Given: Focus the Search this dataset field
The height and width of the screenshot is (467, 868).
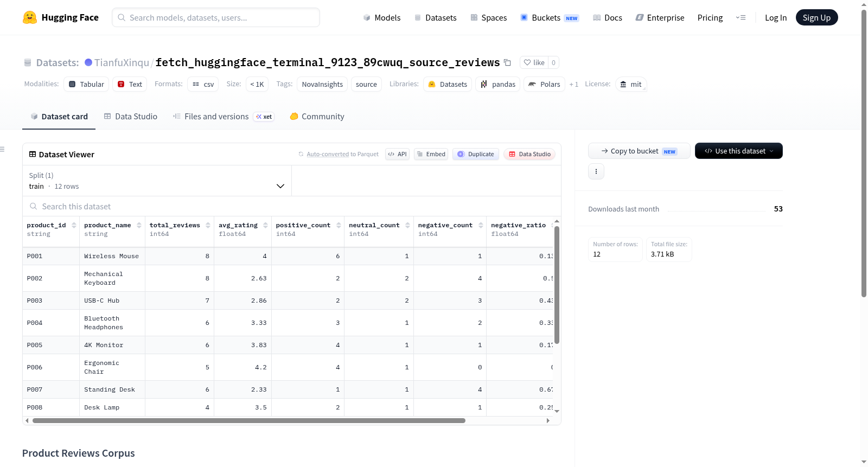Looking at the screenshot, I should click(x=292, y=207).
